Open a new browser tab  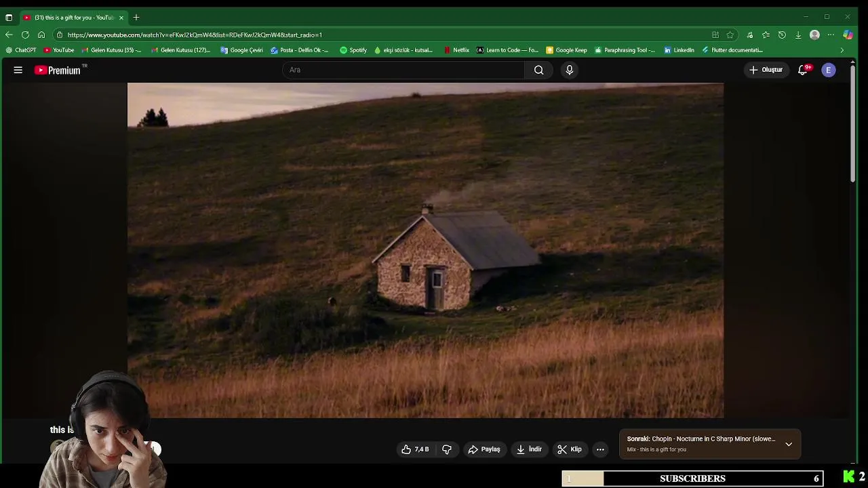point(136,17)
